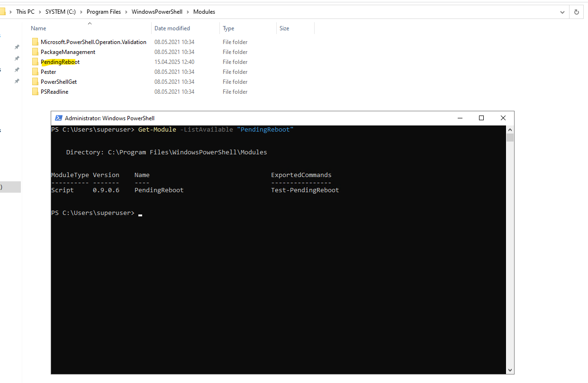Click the PowerShell scrollbar down arrow
Screen dimensions: 588x383
(510, 370)
